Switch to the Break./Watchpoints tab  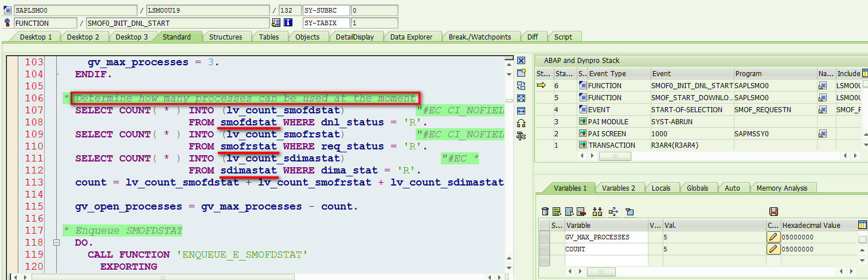tap(480, 37)
